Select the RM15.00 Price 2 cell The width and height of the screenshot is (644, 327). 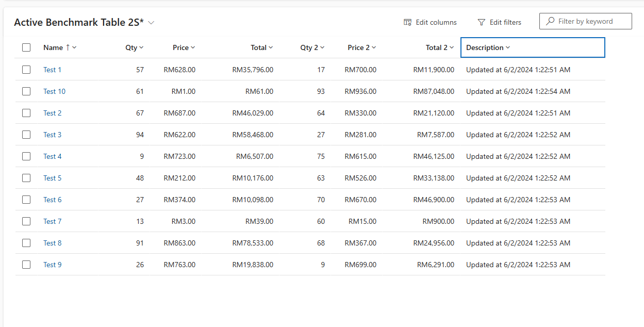362,221
